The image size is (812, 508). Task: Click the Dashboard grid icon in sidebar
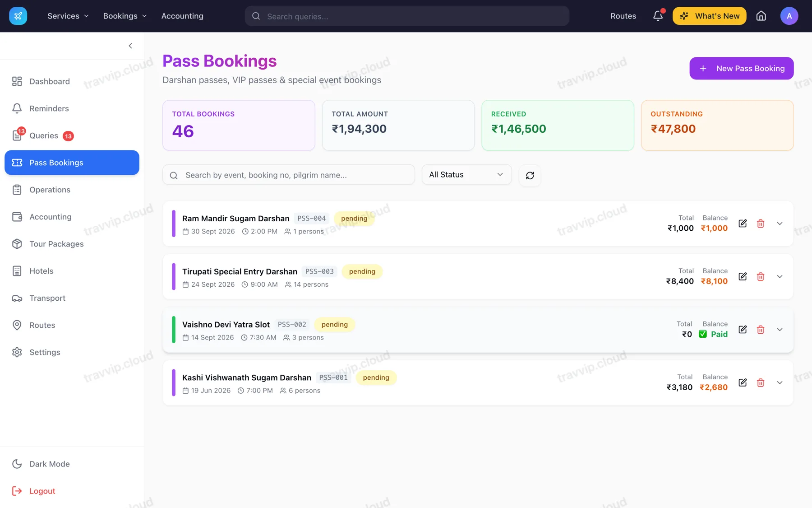click(x=17, y=81)
